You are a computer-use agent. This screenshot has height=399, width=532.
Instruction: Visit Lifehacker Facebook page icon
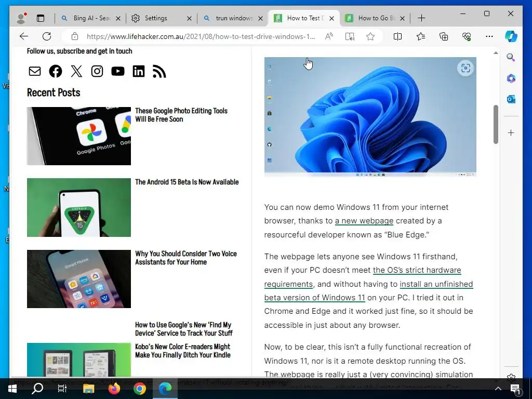[x=56, y=71]
